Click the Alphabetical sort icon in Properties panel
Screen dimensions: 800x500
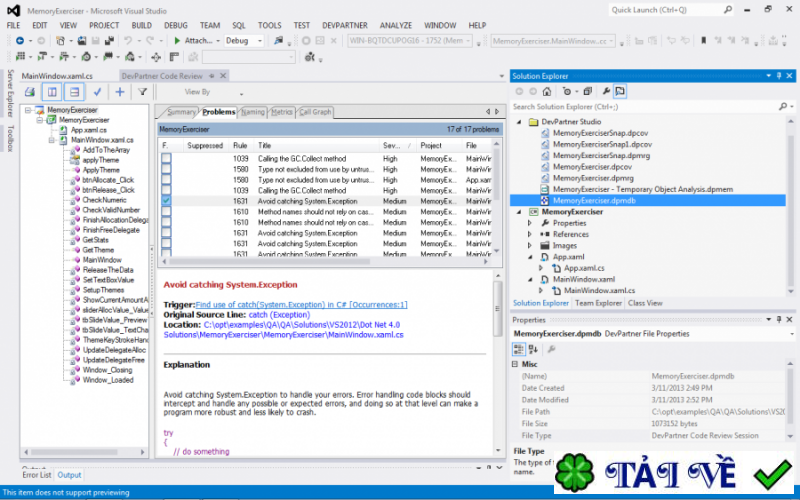(x=534, y=348)
